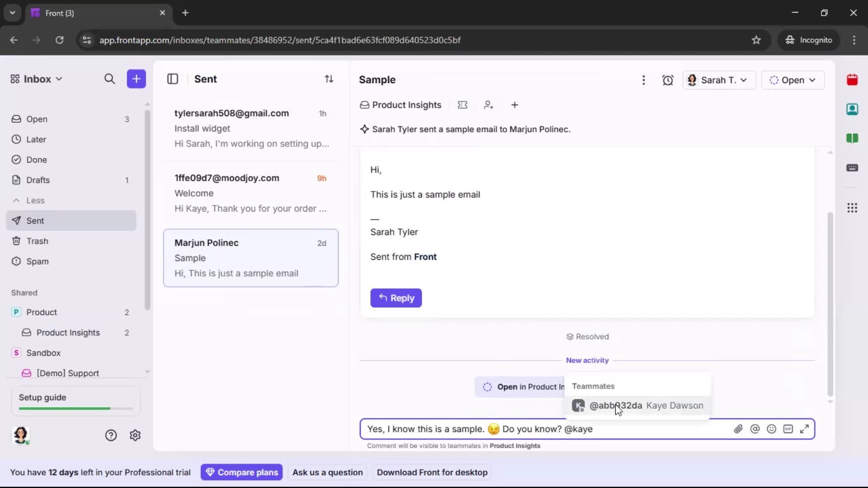This screenshot has width=868, height=488.
Task: Open the calendar panel in the right sidebar
Action: point(853,80)
